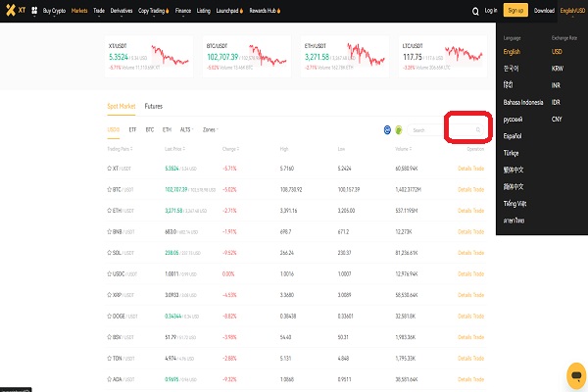Viewport: 588px width, 392px height.
Task: Click the Download link in the top bar
Action: pyautogui.click(x=544, y=11)
